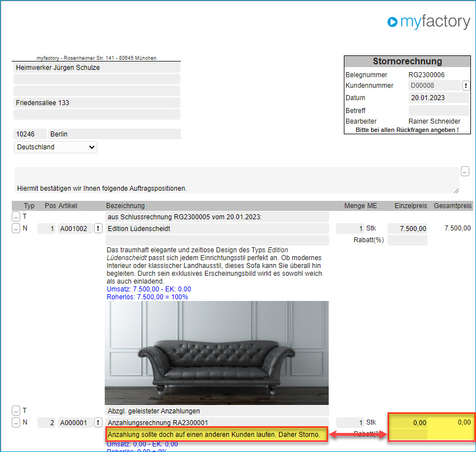Open the ellipsis menu for position 2 row

point(16,422)
